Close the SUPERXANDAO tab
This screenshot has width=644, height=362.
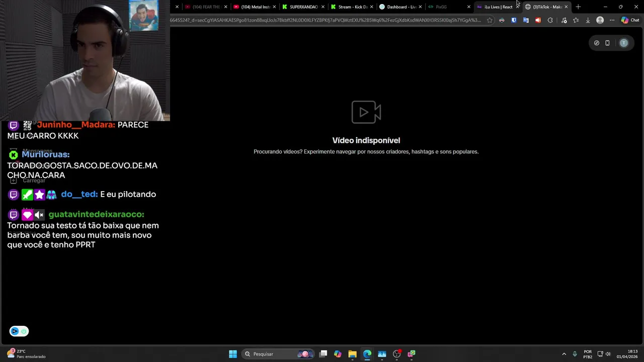(x=323, y=7)
